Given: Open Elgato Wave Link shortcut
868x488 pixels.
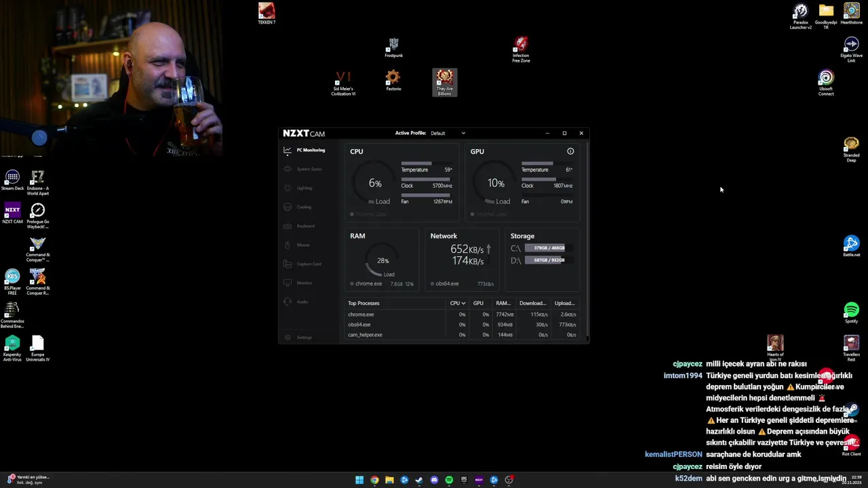Looking at the screenshot, I should pos(852,49).
